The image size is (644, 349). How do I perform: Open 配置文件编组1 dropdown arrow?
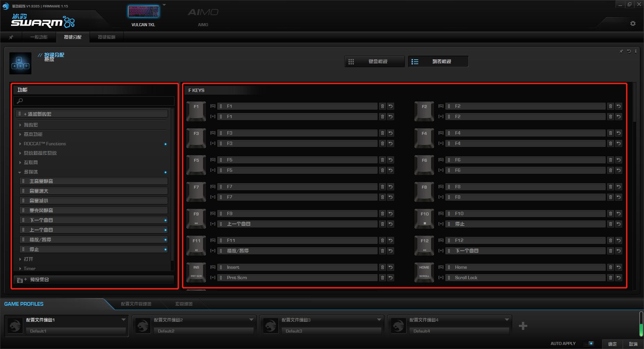click(123, 320)
